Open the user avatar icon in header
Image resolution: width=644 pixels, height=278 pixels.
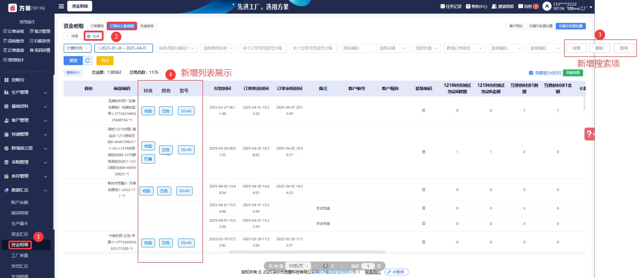[547, 6]
